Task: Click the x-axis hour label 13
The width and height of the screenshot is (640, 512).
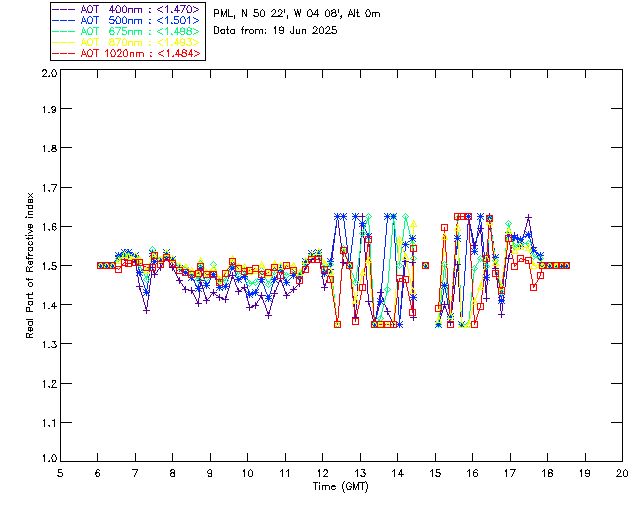Action: tap(360, 473)
